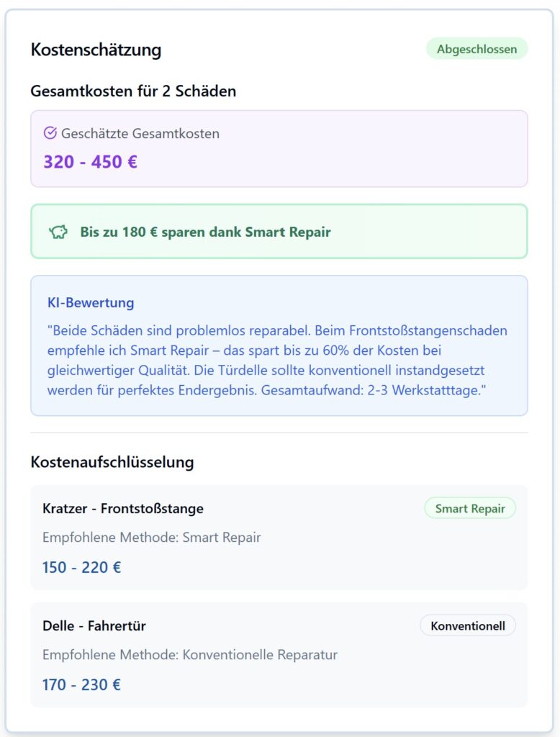Click the 320 - 450 € total cost
This screenshot has height=737, width=560.
90,162
